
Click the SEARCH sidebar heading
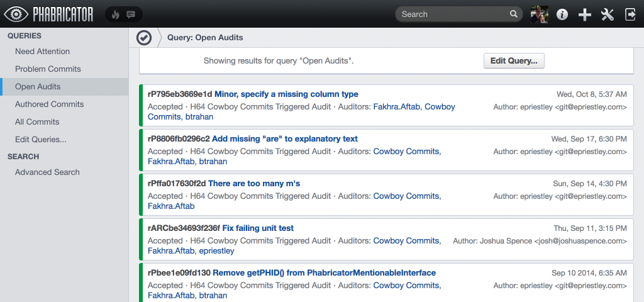pyautogui.click(x=23, y=157)
